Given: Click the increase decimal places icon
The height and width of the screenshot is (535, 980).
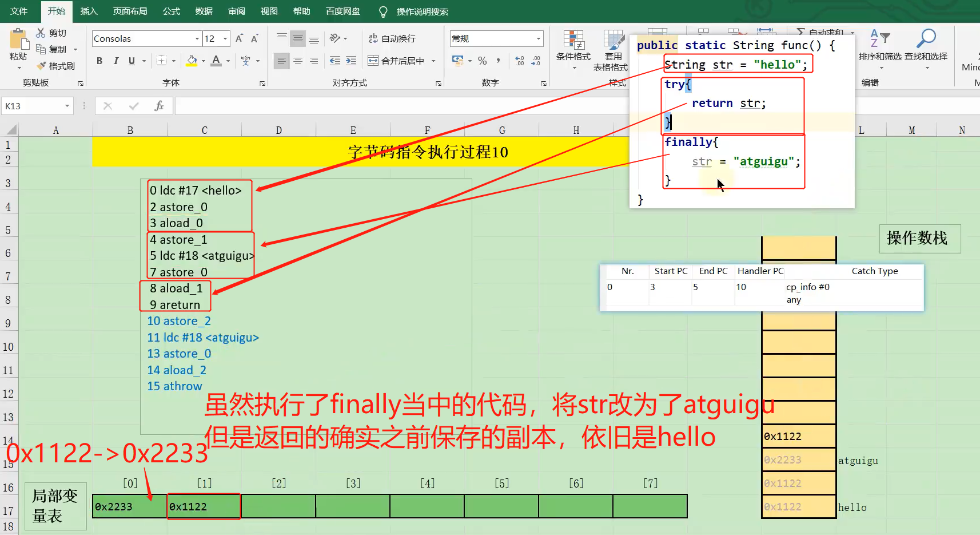Looking at the screenshot, I should (x=520, y=61).
